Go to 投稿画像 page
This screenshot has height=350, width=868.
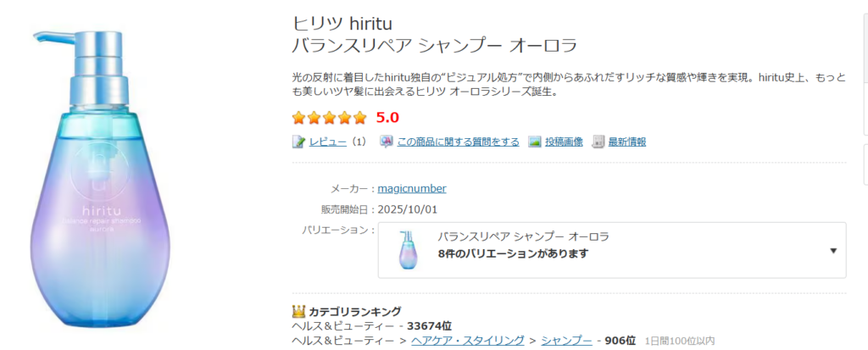564,142
